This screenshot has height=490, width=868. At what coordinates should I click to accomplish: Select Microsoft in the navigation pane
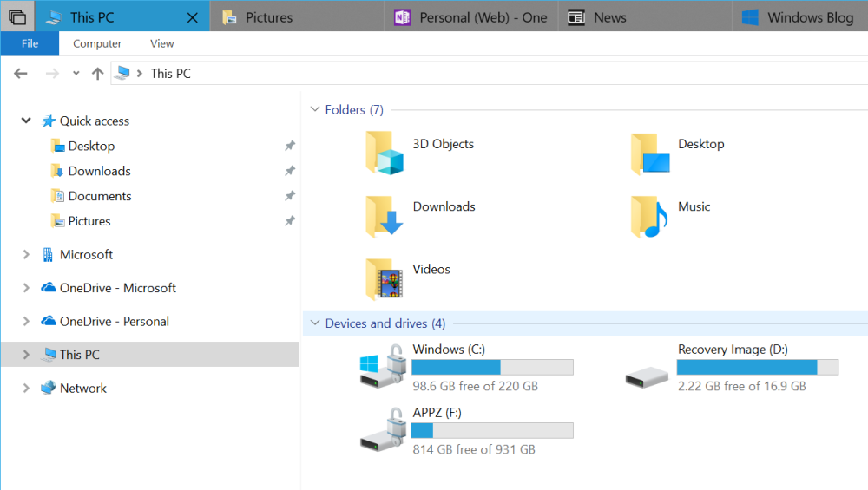pyautogui.click(x=86, y=254)
